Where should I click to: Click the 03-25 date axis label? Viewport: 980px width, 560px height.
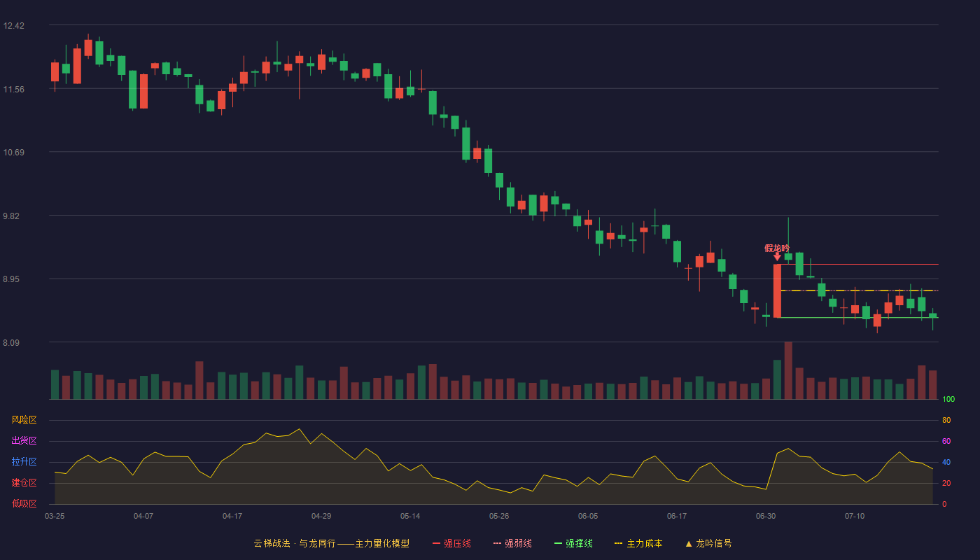point(55,516)
